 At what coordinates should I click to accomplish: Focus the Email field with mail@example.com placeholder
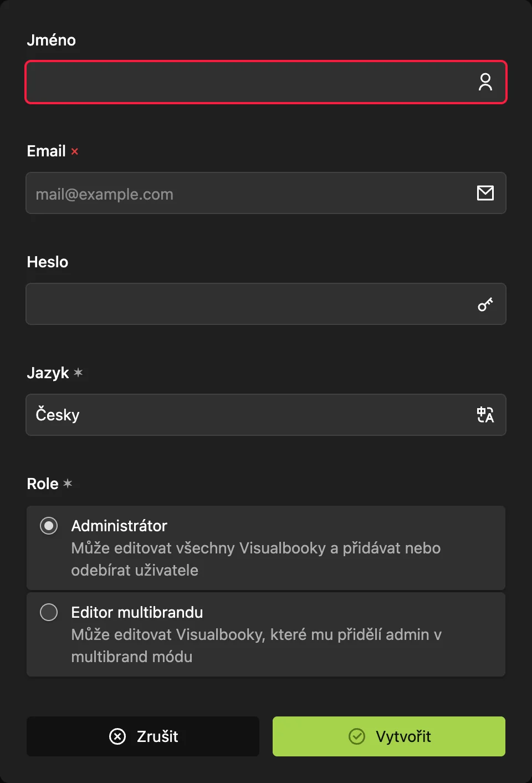(x=266, y=193)
